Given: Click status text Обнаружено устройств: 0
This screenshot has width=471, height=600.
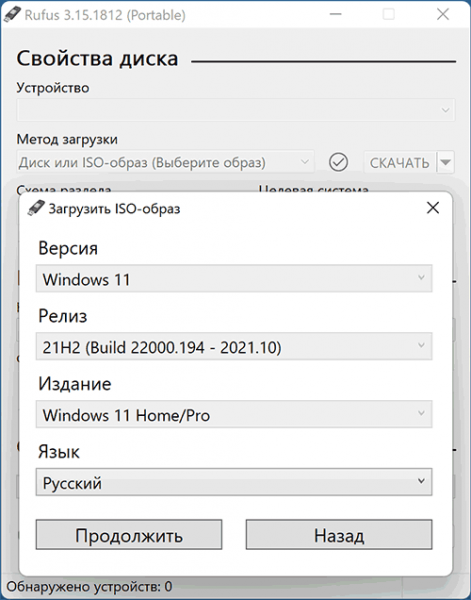Looking at the screenshot, I should click(x=89, y=586).
